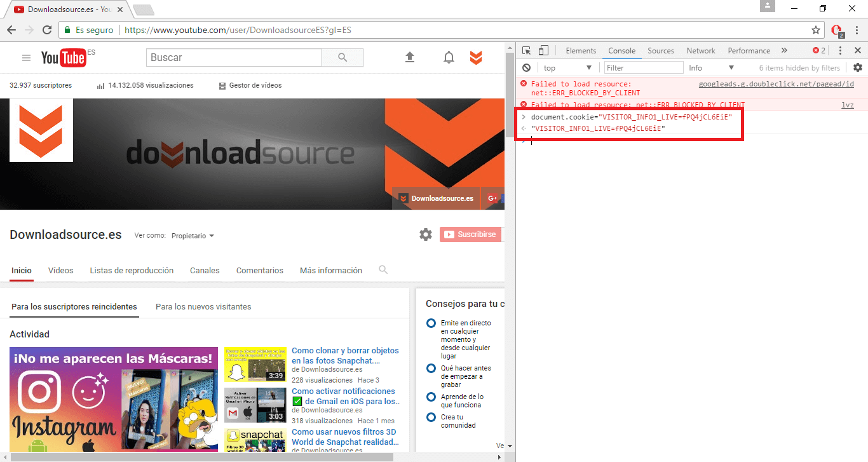Image resolution: width=868 pixels, height=462 pixels.
Task: Open Listas de reproducción tab
Action: coord(132,270)
